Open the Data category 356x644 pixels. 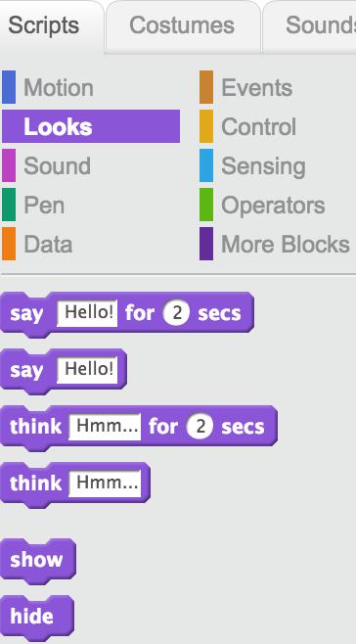[x=48, y=244]
